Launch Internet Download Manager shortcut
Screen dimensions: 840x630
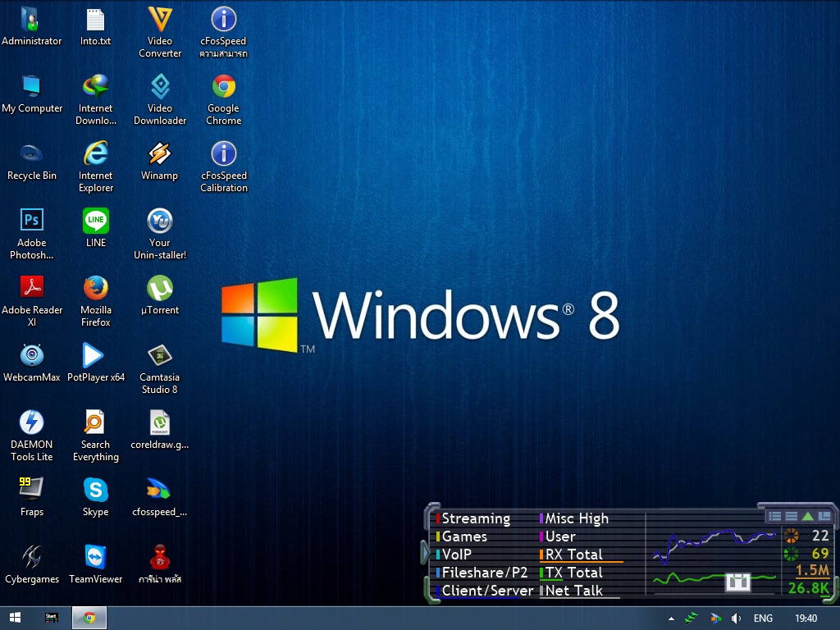[95, 99]
